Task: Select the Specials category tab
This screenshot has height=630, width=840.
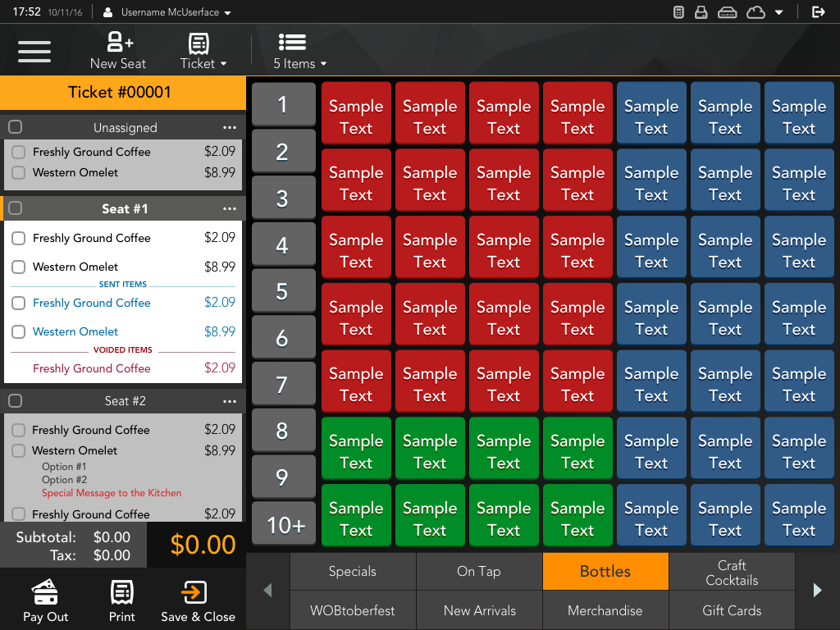Action: point(353,571)
